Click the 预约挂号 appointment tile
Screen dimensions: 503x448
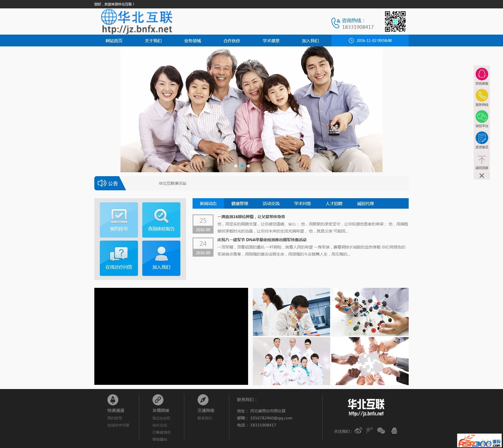click(119, 220)
